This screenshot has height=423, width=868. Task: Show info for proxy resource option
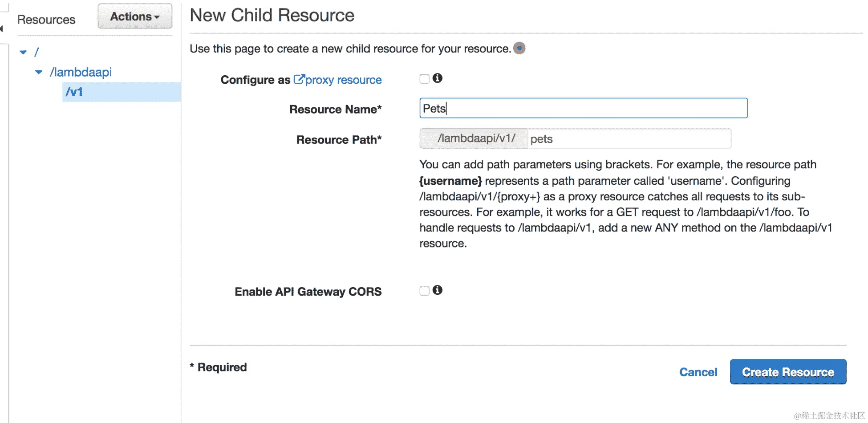[x=438, y=78]
